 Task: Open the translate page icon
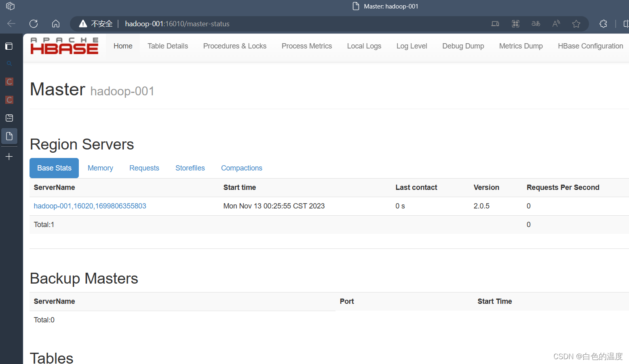point(536,23)
